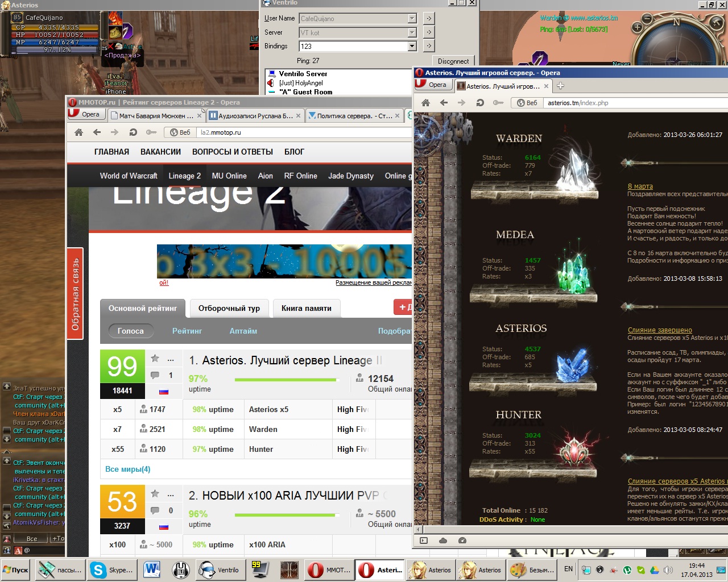Click star icon for ARIA server entry
This screenshot has width=728, height=582.
(x=155, y=494)
